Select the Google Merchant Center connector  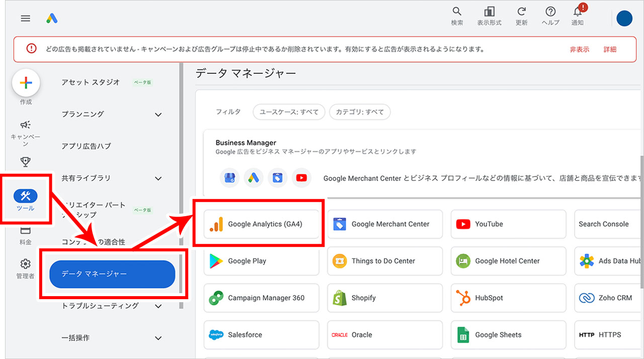click(x=384, y=224)
